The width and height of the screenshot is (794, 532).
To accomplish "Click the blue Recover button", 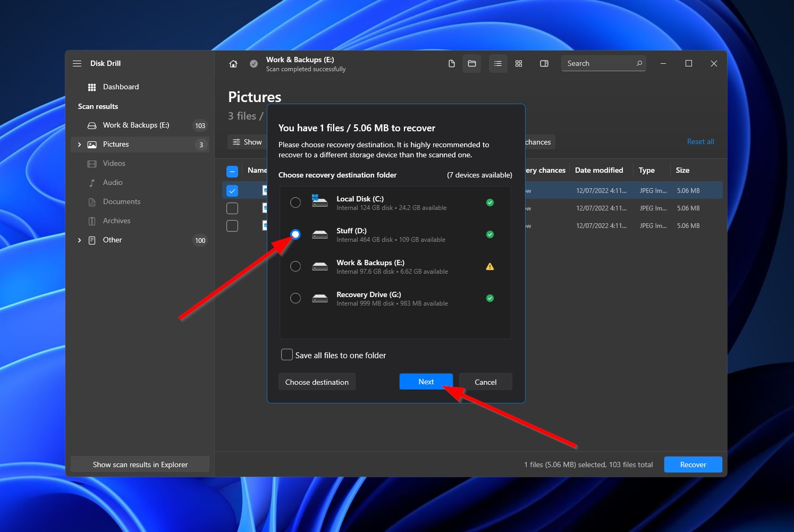I will pyautogui.click(x=693, y=465).
